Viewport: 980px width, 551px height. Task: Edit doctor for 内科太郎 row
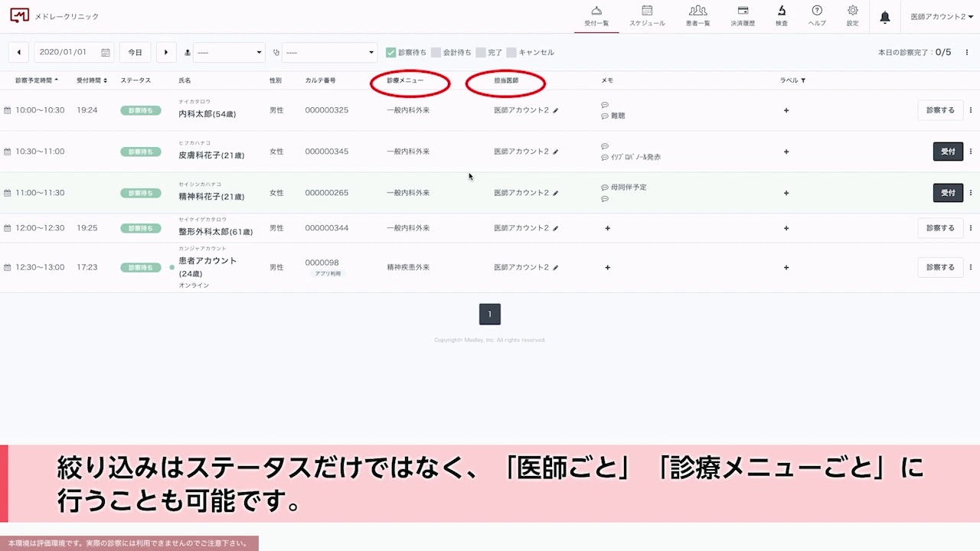point(556,110)
